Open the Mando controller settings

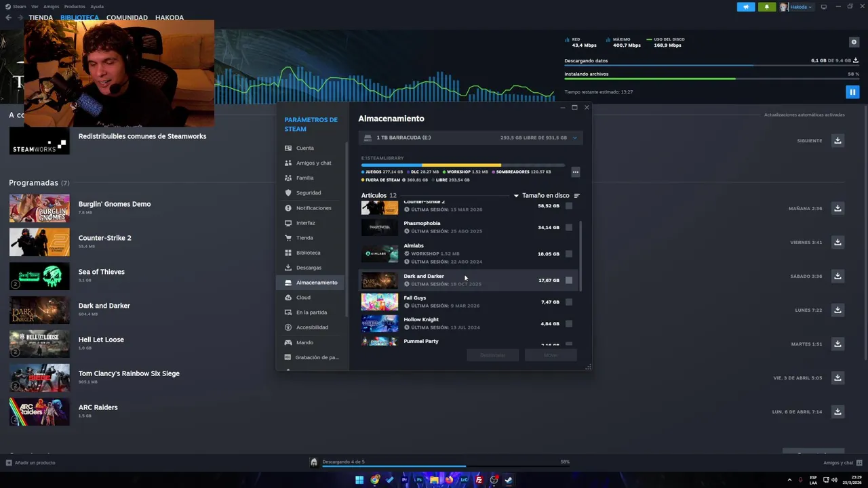tap(311, 342)
